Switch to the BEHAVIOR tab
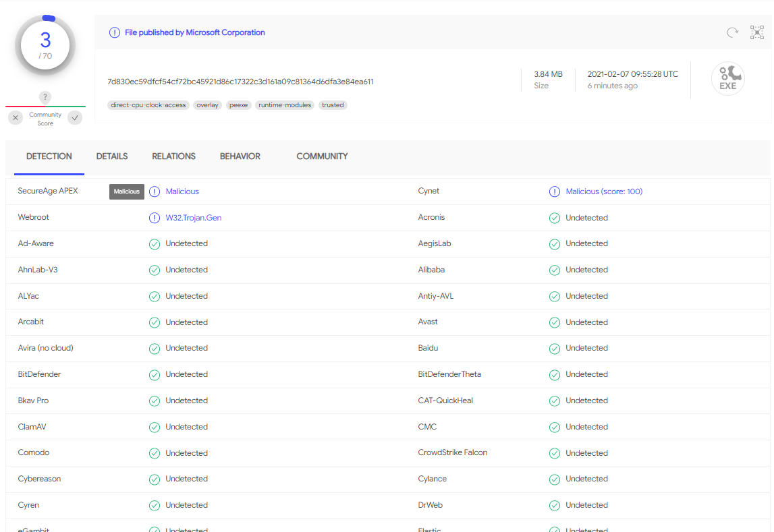This screenshot has height=532, width=774. click(x=240, y=156)
